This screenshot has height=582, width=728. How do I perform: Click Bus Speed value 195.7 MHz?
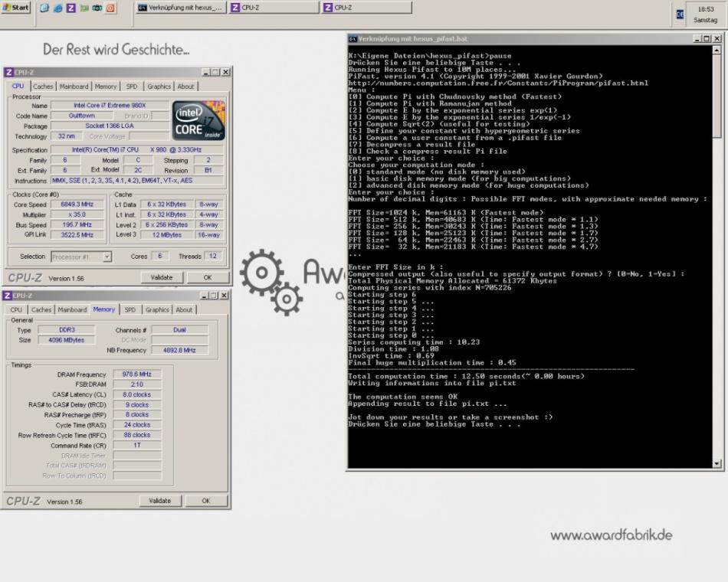coord(77,224)
